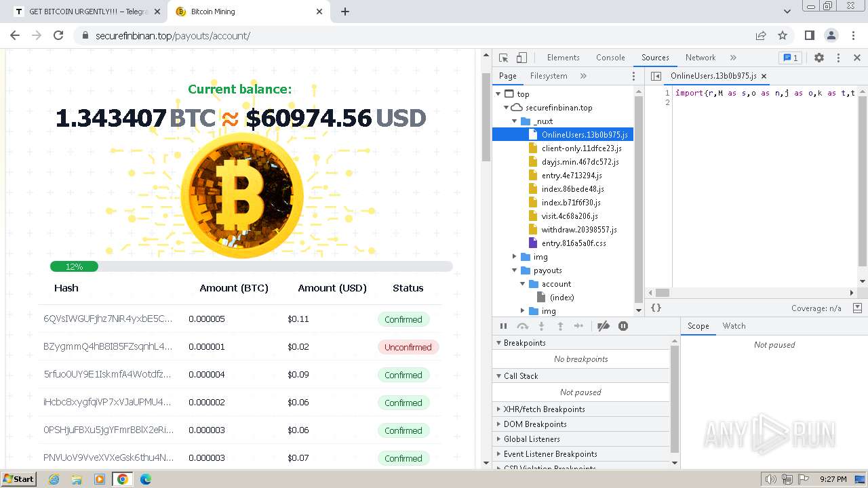The height and width of the screenshot is (488, 868).
Task: Open withdraw.20398557.js file
Action: click(x=579, y=230)
